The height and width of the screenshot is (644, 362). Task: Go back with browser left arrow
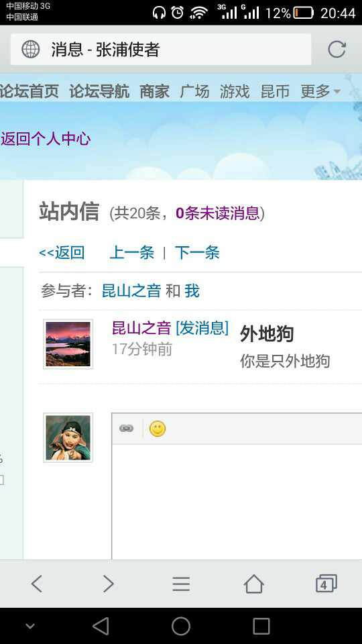36,583
